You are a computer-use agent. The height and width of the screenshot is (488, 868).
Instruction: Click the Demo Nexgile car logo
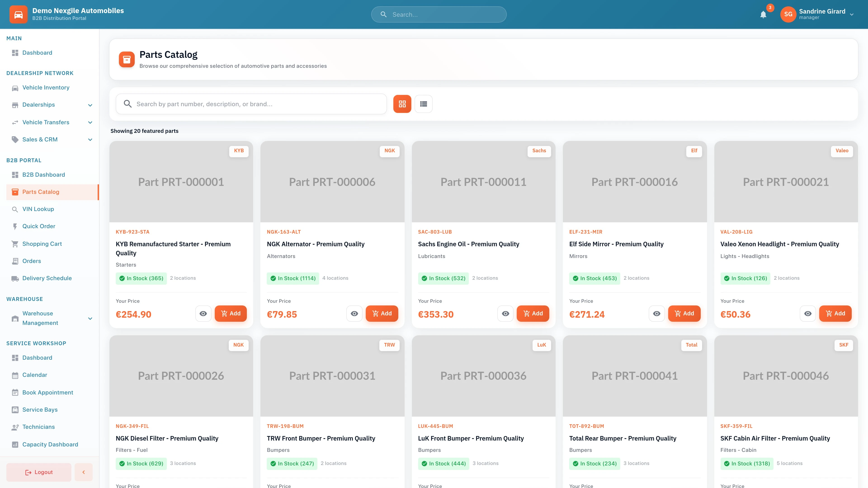pos(19,14)
